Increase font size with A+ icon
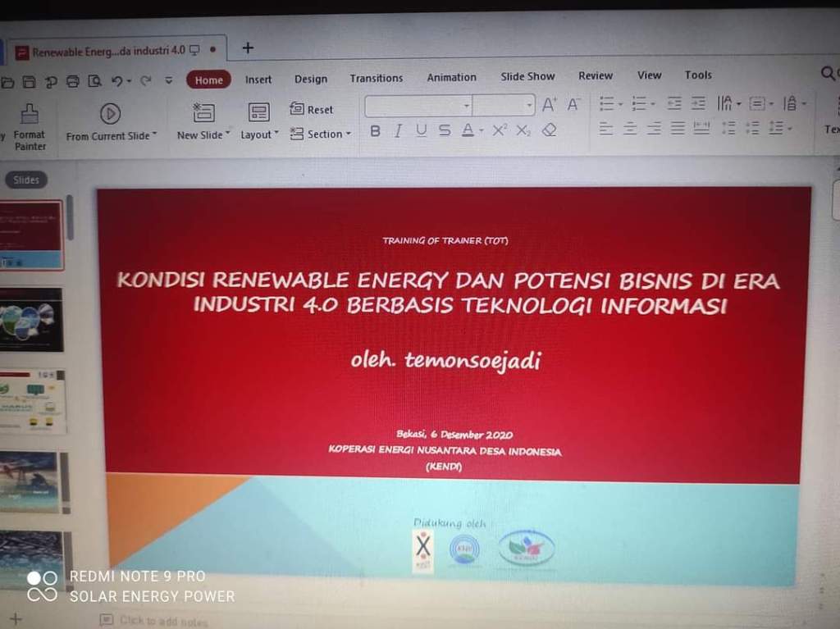 (x=549, y=104)
